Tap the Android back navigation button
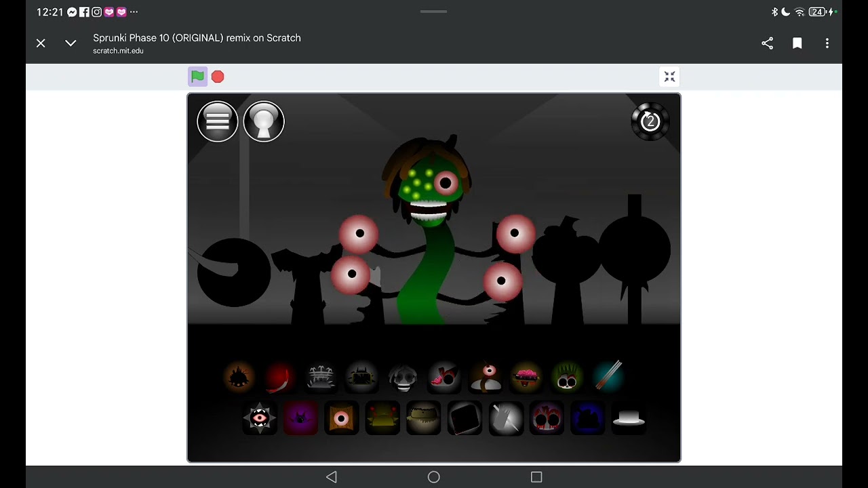The width and height of the screenshot is (868, 488). (332, 477)
